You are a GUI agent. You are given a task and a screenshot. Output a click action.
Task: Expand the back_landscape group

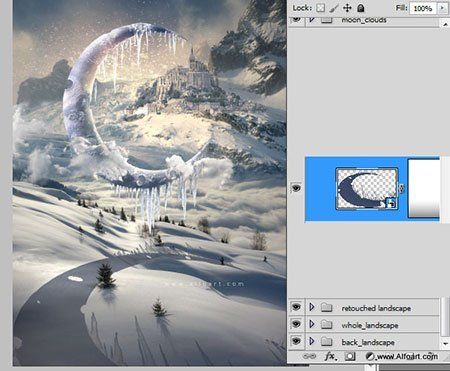(312, 341)
